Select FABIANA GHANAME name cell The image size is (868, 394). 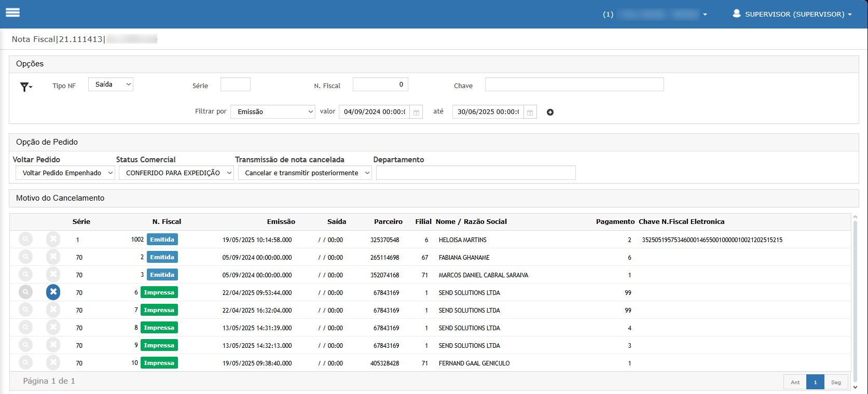click(464, 257)
